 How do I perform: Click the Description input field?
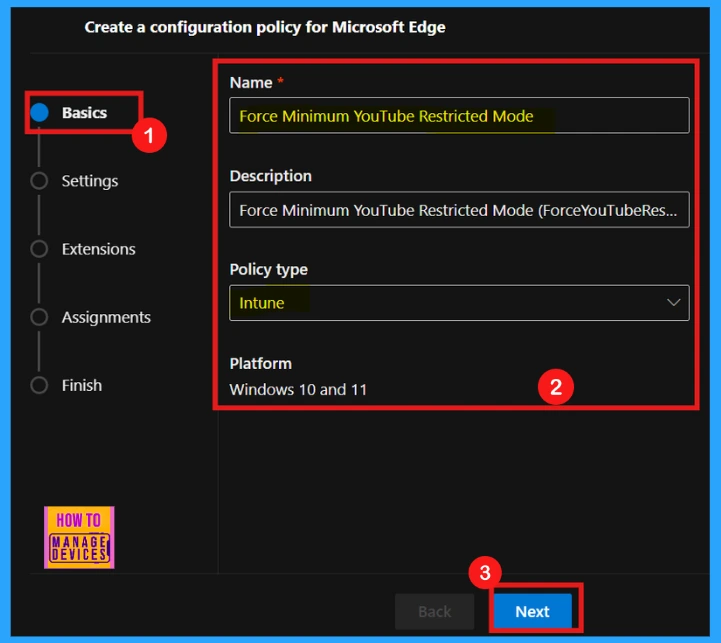point(459,210)
